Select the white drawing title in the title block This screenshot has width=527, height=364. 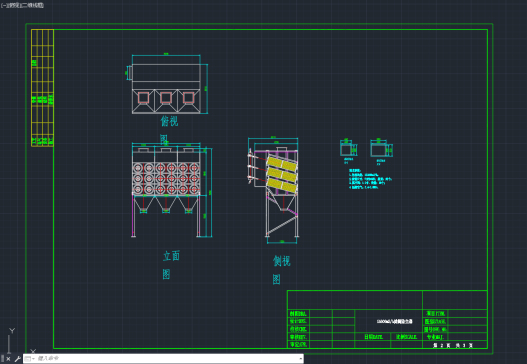pos(394,322)
